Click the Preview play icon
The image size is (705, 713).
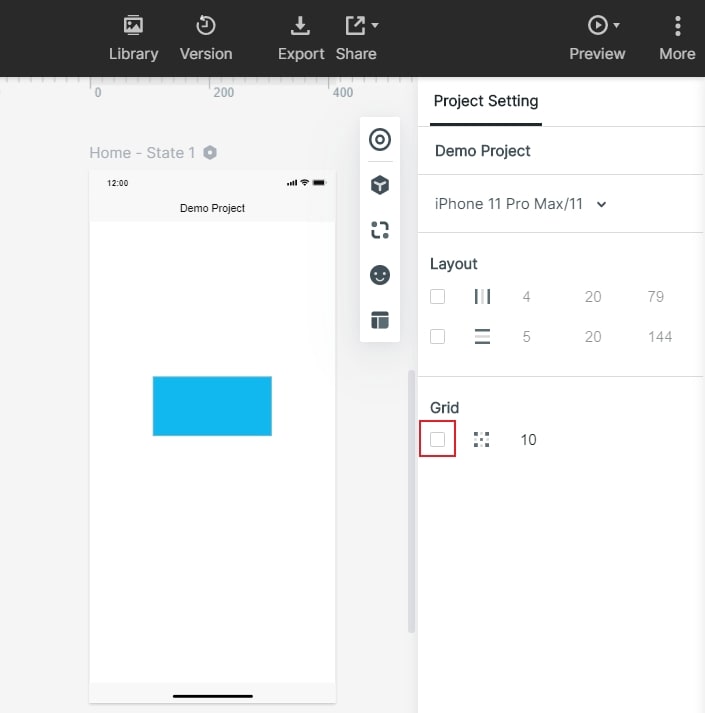pos(597,25)
